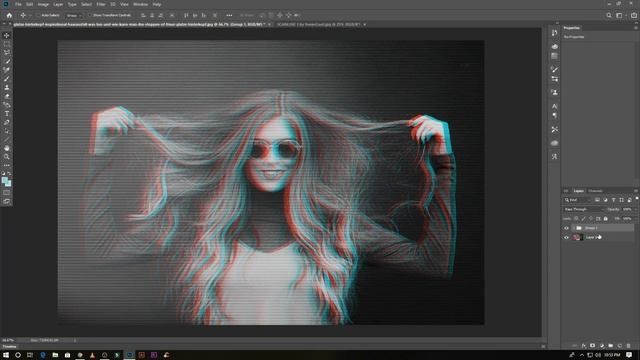Open the Layers panel options menu
The height and width of the screenshot is (360, 640).
[636, 191]
